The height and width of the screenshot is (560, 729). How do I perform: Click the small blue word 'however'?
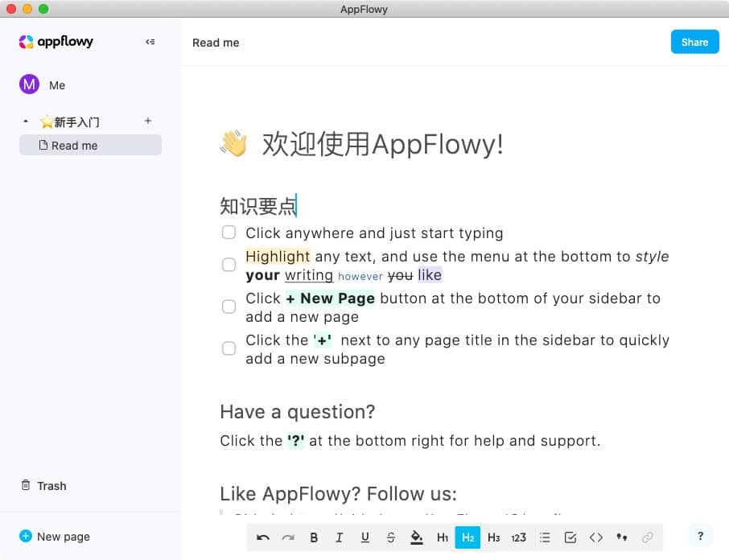[x=360, y=277]
